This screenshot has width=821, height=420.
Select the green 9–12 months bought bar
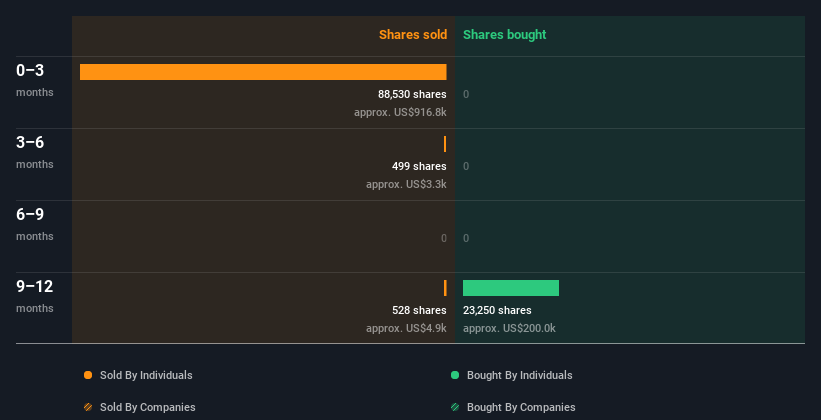(x=511, y=288)
